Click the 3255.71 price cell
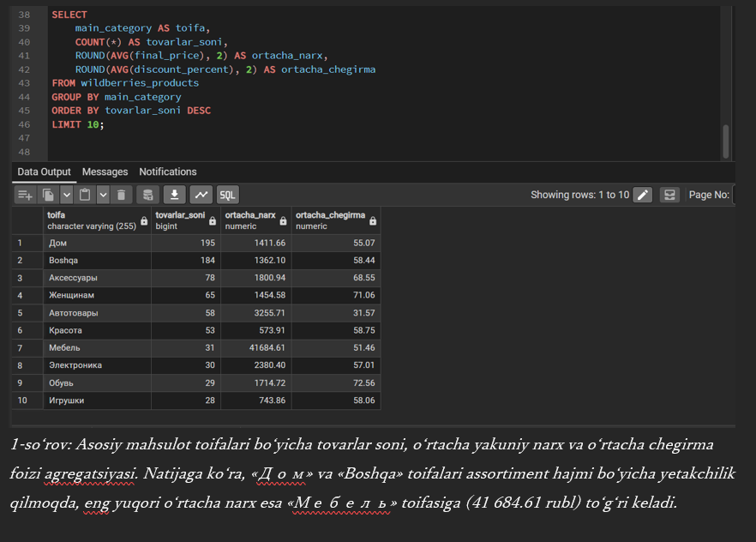 (x=256, y=313)
